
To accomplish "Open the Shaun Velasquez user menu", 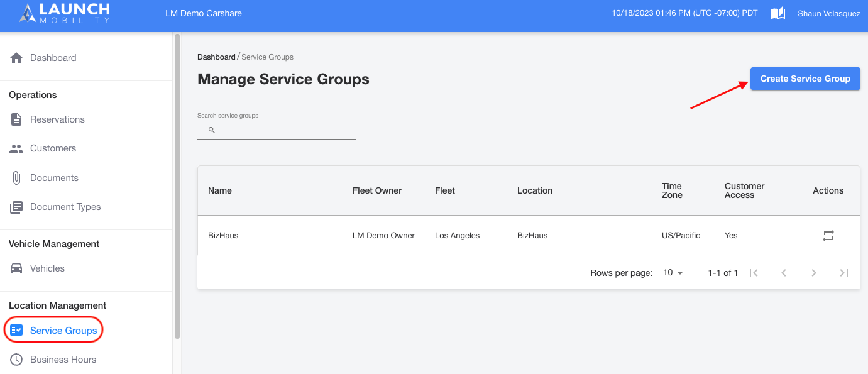I will (829, 13).
